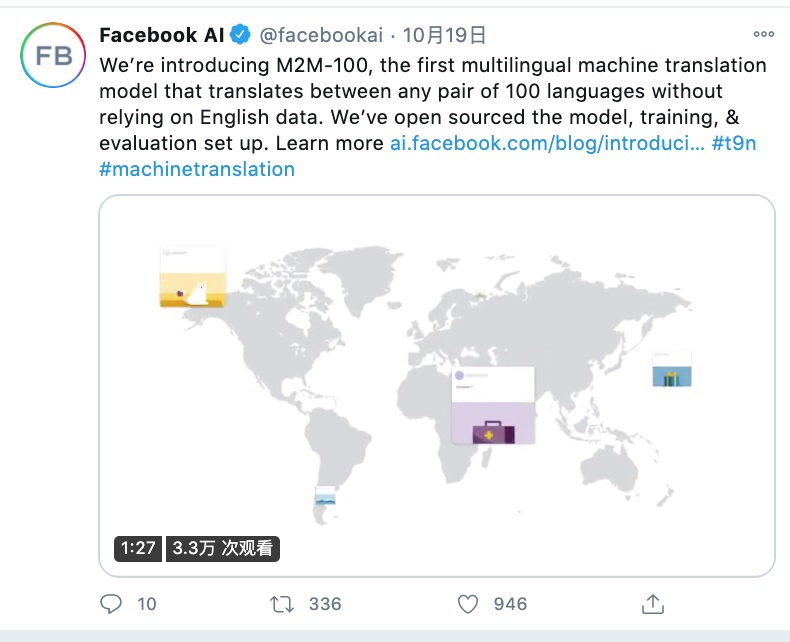Viewport: 790px width, 642px height.
Task: Click the Facebook AI account name
Action: pyautogui.click(x=162, y=36)
